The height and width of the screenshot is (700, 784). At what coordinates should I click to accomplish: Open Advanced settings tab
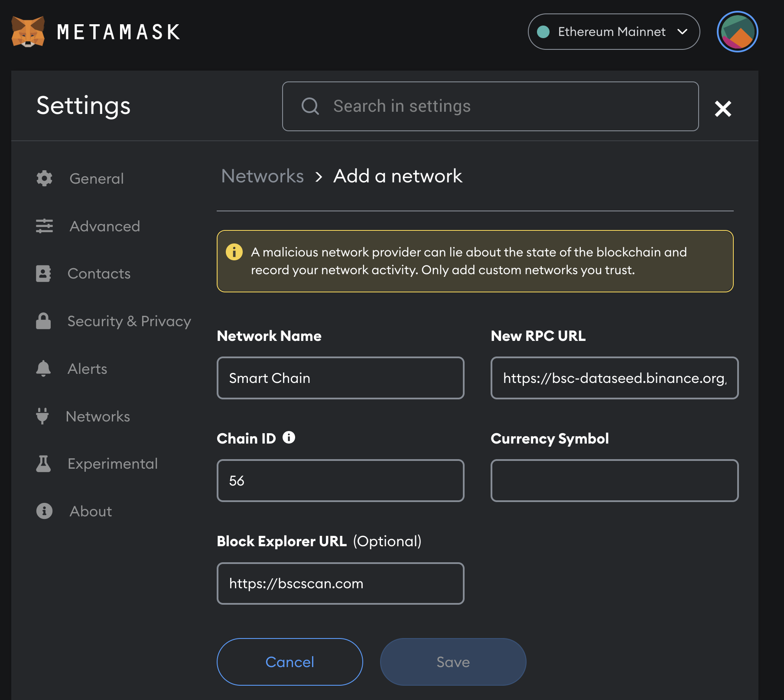coord(105,226)
